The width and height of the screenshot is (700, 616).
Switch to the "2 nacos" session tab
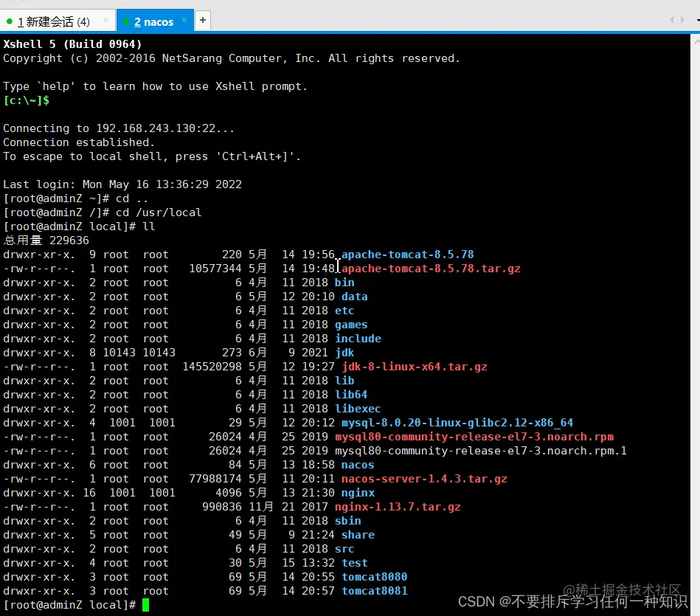[x=153, y=22]
